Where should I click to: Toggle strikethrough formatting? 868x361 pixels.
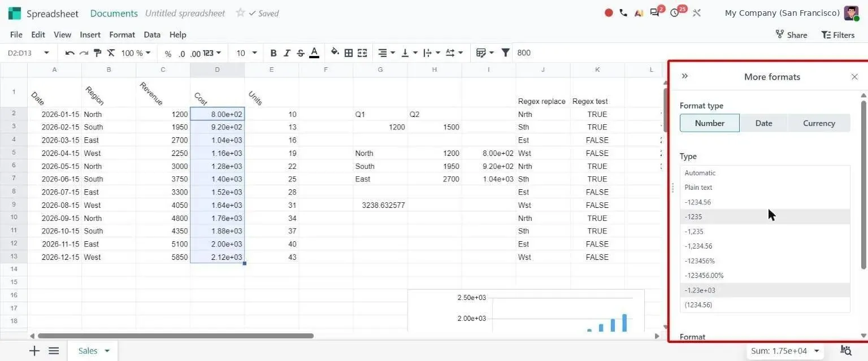pyautogui.click(x=301, y=53)
